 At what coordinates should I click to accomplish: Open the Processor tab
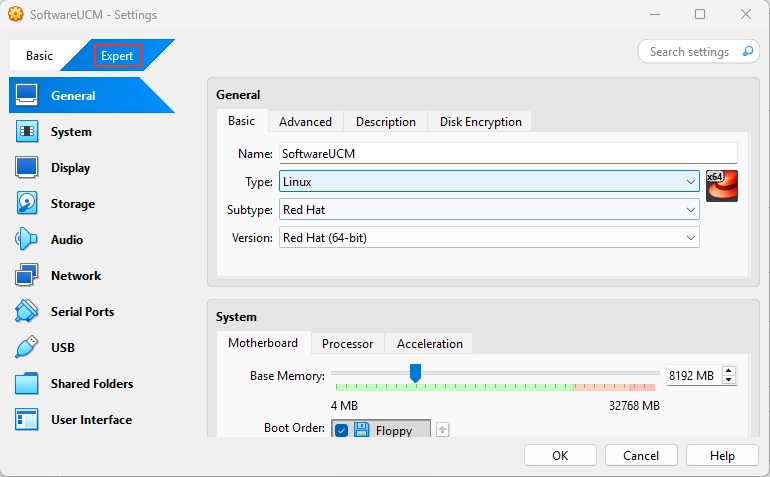348,343
